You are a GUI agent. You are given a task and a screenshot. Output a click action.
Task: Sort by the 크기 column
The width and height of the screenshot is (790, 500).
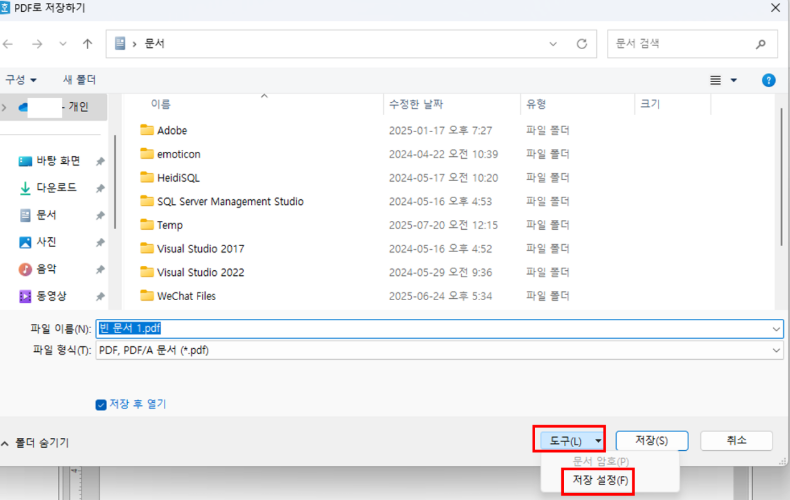[x=650, y=104]
